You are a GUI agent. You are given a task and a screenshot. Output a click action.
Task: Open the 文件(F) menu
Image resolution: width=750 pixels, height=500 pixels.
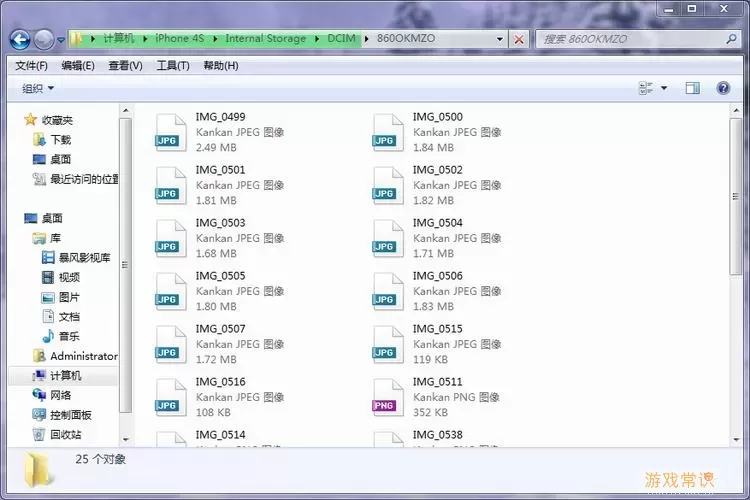tap(31, 66)
